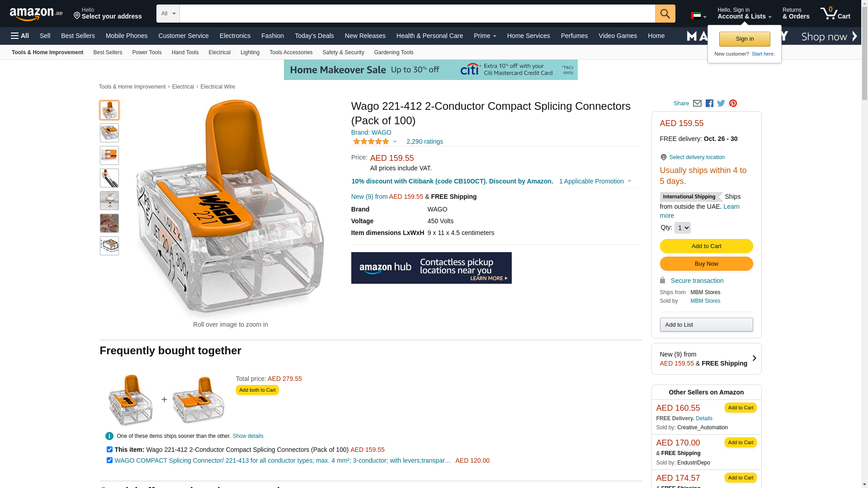Select the last product thumbnail image
This screenshot has height=488, width=868.
109,246
